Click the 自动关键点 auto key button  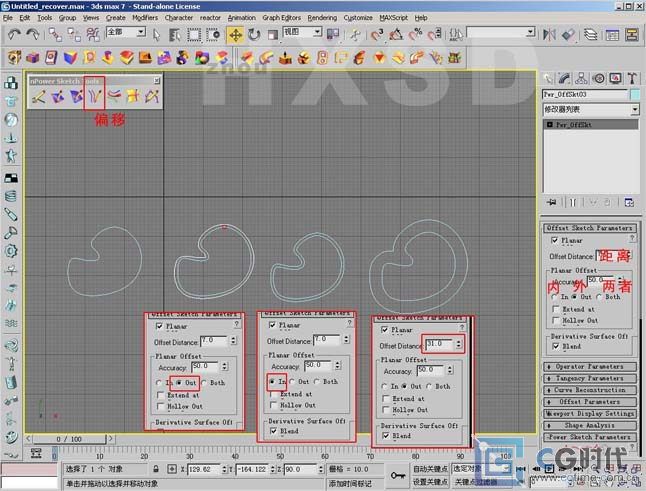point(431,469)
